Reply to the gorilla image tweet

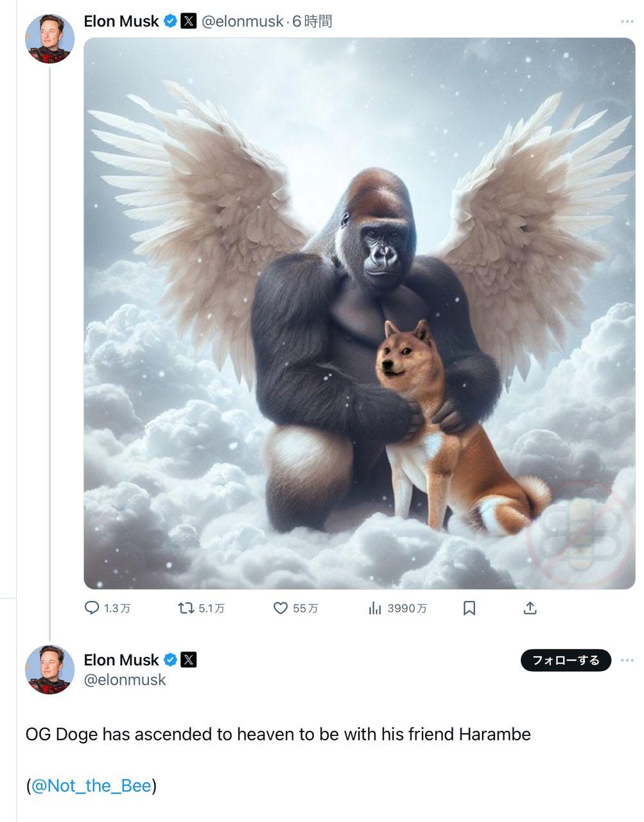(x=92, y=608)
